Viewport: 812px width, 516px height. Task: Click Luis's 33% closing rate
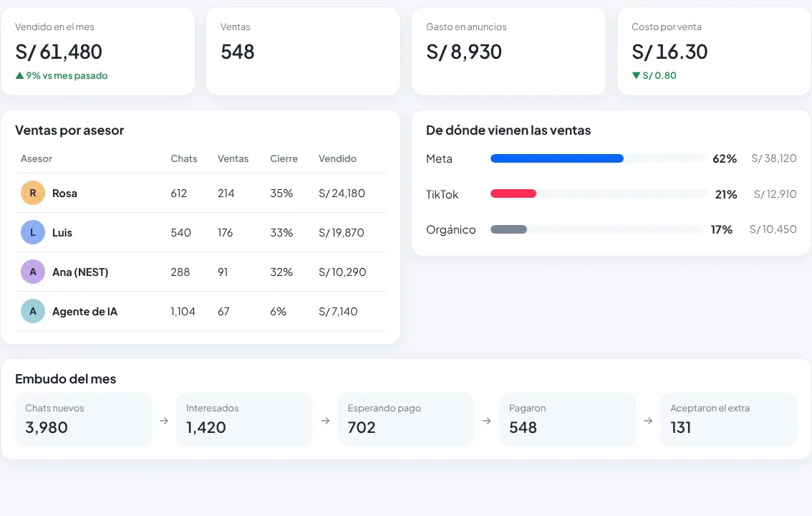click(281, 233)
